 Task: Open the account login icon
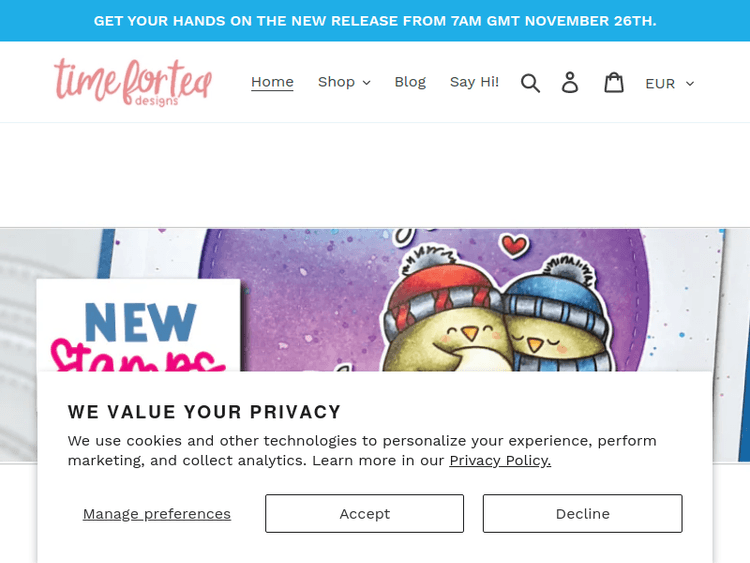click(570, 83)
